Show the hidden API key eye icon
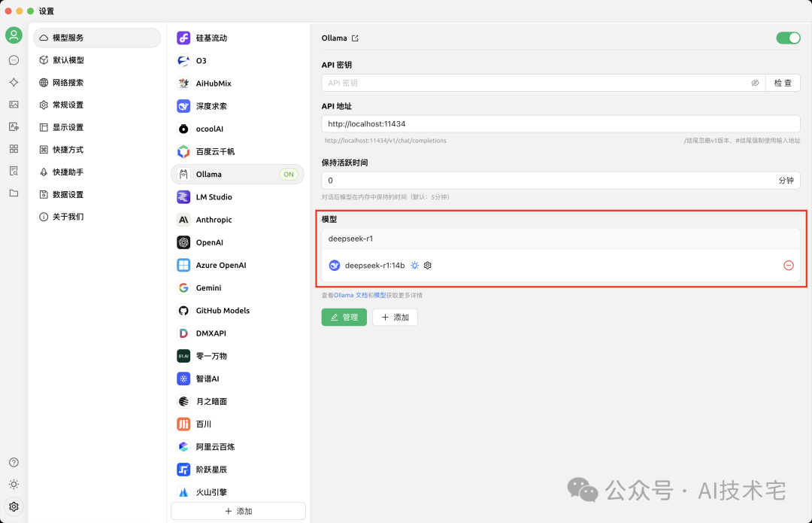Screen dimensions: 812x523 (x=755, y=83)
